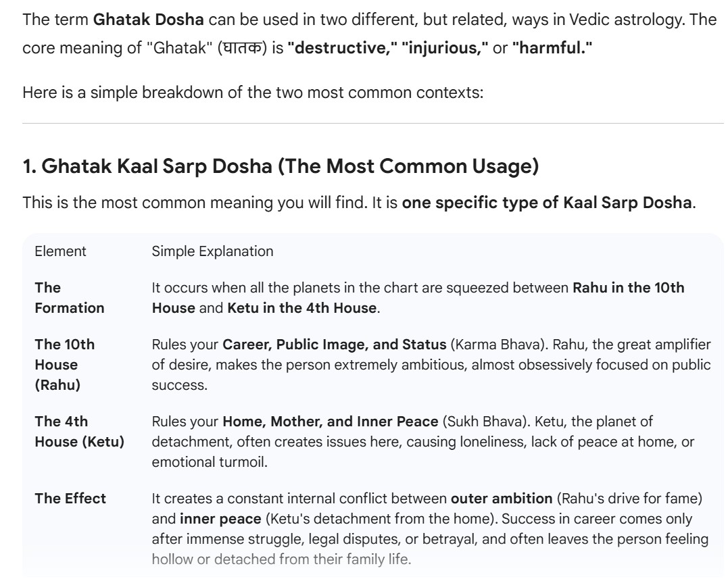Select 'The 10th House (Rahu)' row label
The width and height of the screenshot is (728, 579).
click(x=65, y=364)
